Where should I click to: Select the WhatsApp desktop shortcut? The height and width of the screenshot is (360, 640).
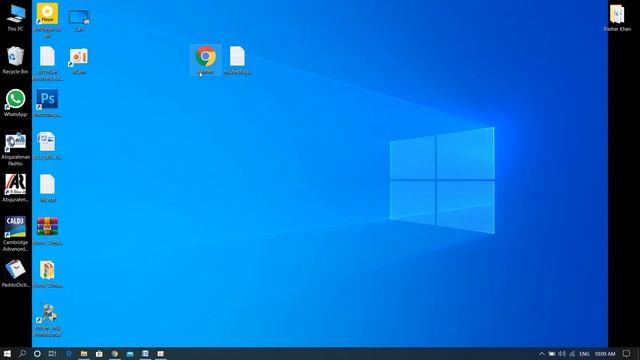16,103
